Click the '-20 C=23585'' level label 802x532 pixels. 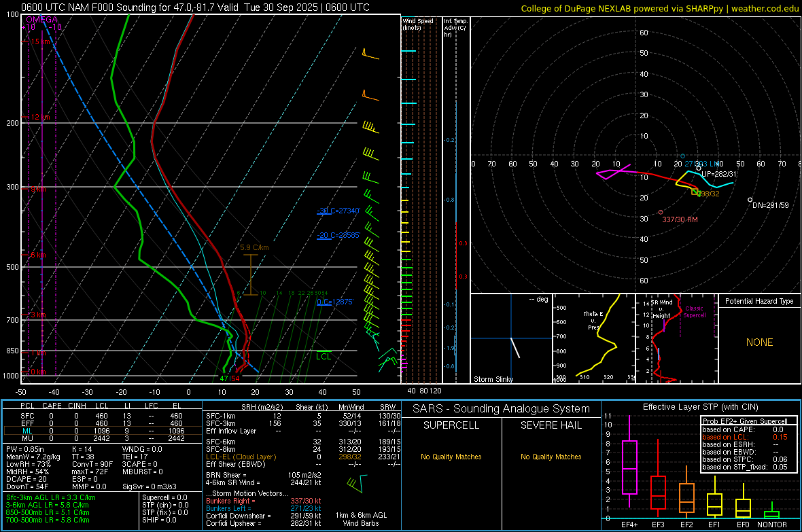(x=338, y=235)
